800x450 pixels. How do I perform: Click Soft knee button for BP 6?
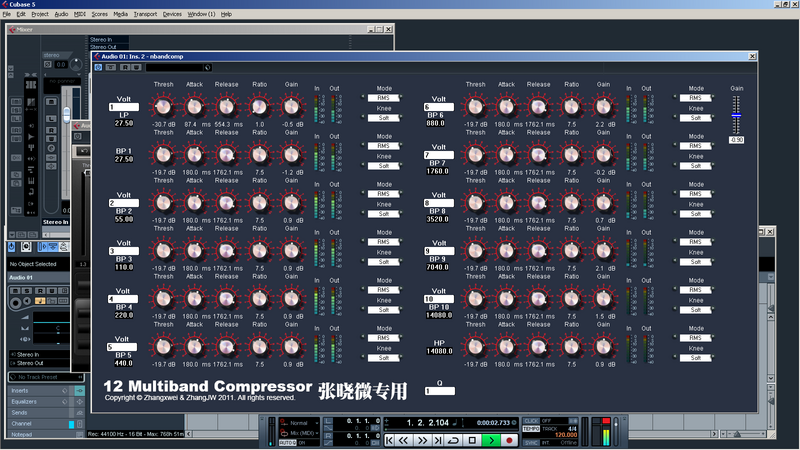[696, 117]
